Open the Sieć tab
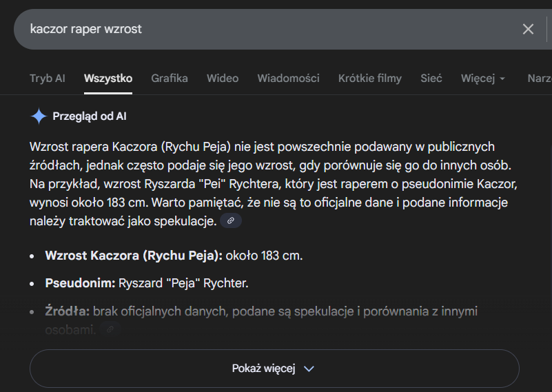552x392 pixels. click(431, 79)
